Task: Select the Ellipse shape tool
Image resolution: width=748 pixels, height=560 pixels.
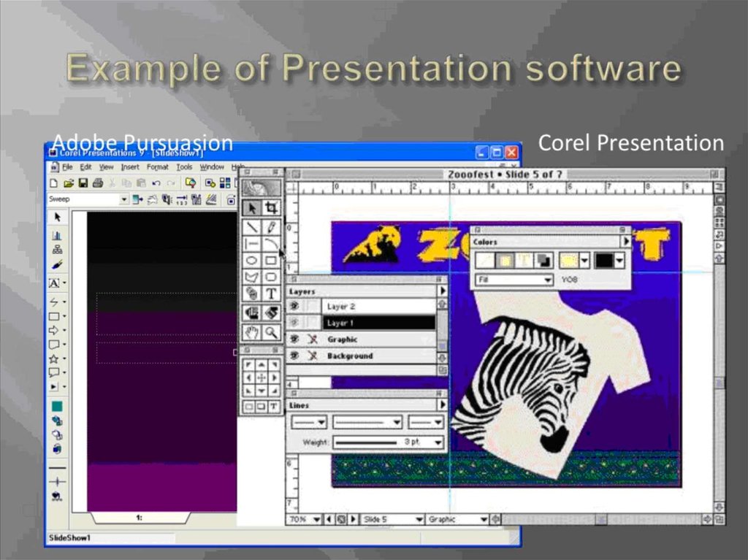Action: click(x=252, y=260)
